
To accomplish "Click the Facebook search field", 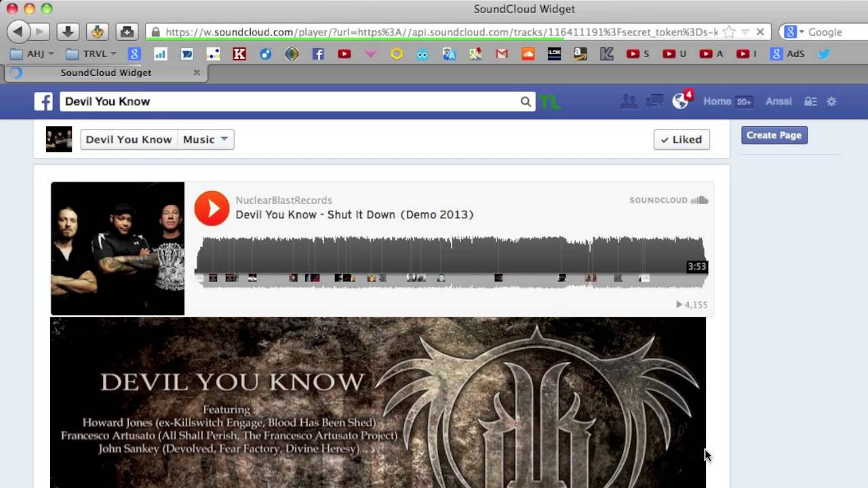I will pyautogui.click(x=290, y=102).
